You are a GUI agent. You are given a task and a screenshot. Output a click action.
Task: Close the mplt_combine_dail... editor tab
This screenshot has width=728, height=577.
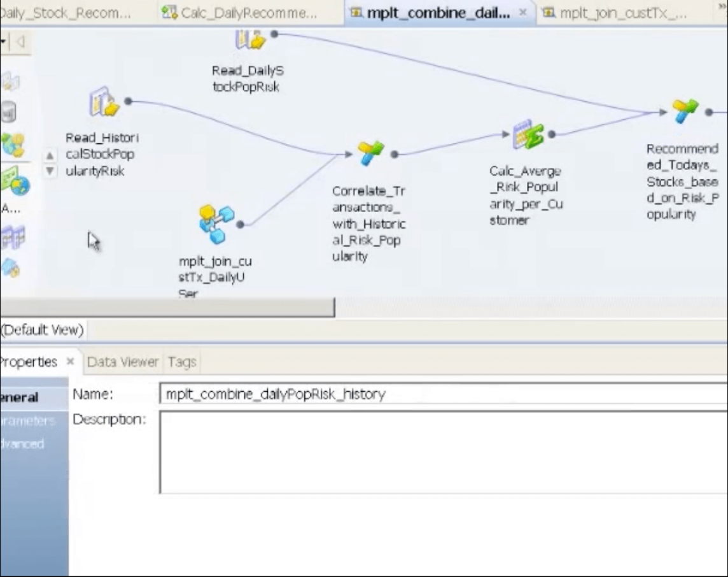(523, 13)
